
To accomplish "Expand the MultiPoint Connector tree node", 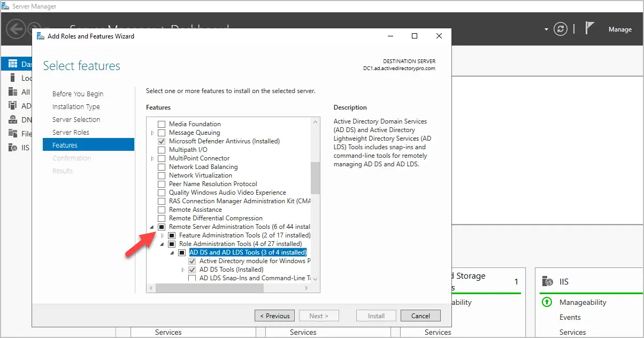I will 153,158.
